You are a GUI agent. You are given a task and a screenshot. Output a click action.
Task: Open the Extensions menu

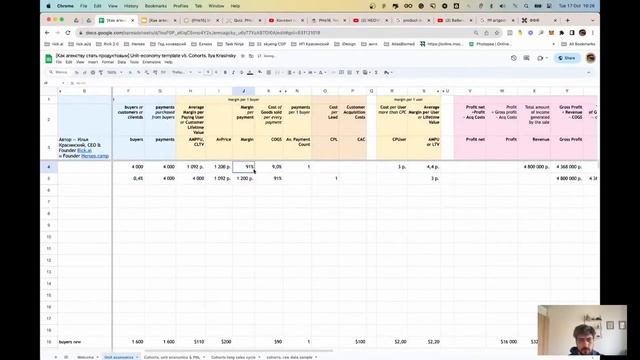151,62
